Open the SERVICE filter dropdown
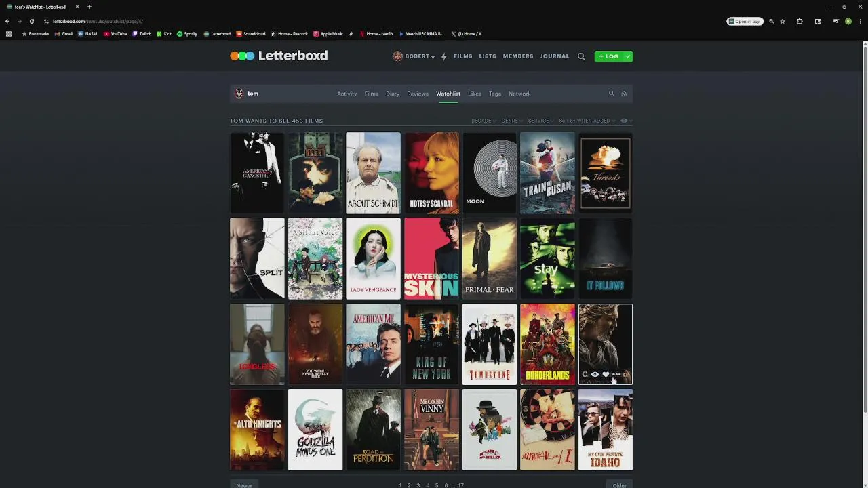The height and width of the screenshot is (488, 868). pyautogui.click(x=540, y=121)
